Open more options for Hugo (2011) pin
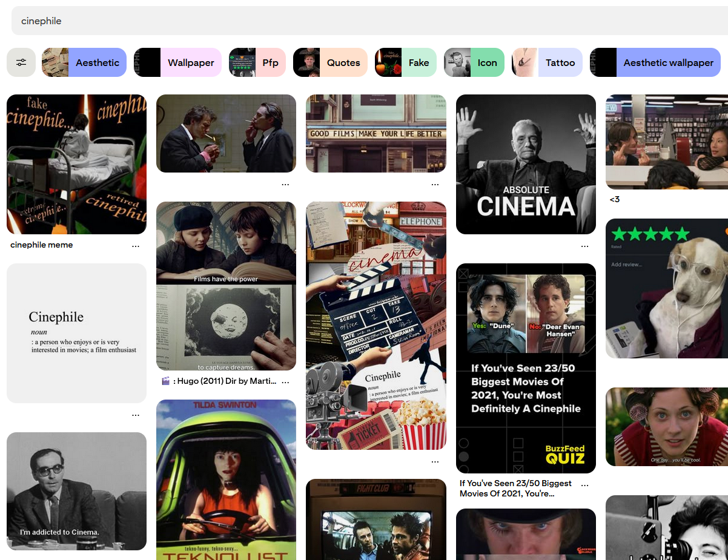Image resolution: width=728 pixels, height=560 pixels. (285, 382)
